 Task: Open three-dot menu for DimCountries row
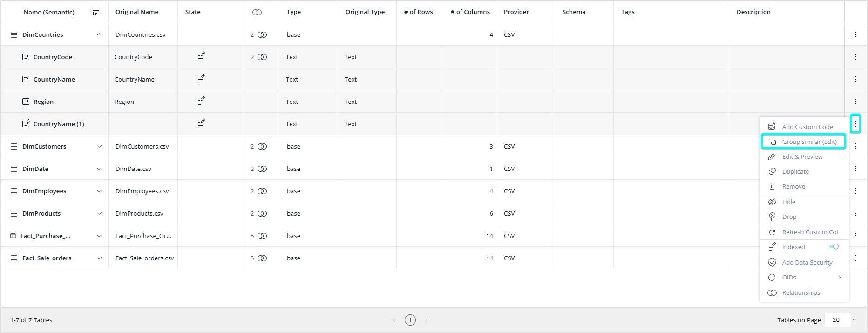pyautogui.click(x=855, y=34)
